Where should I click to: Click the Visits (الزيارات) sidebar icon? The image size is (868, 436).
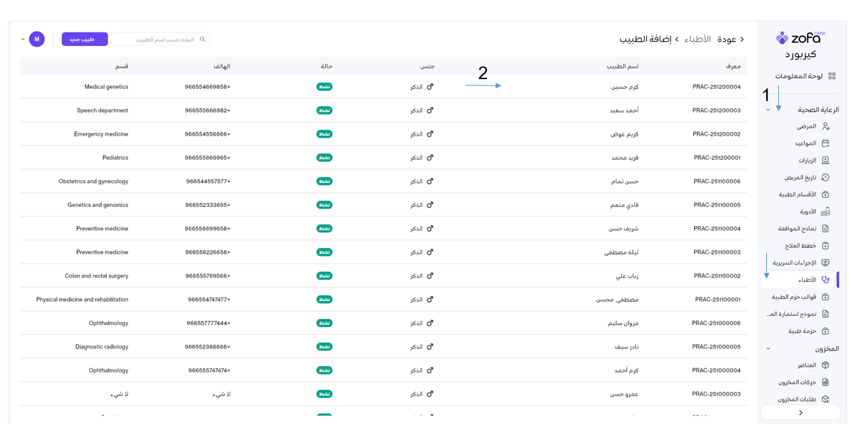pos(825,160)
